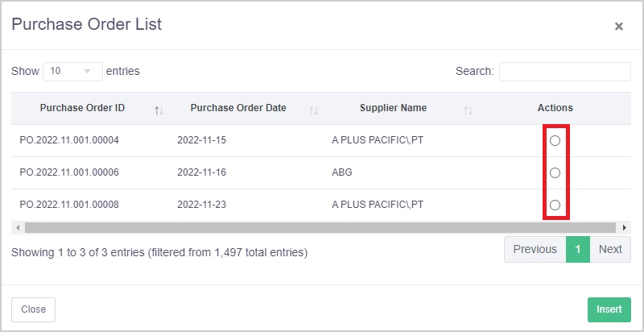644x332 pixels.
Task: Click the Actions column header
Action: tap(555, 108)
